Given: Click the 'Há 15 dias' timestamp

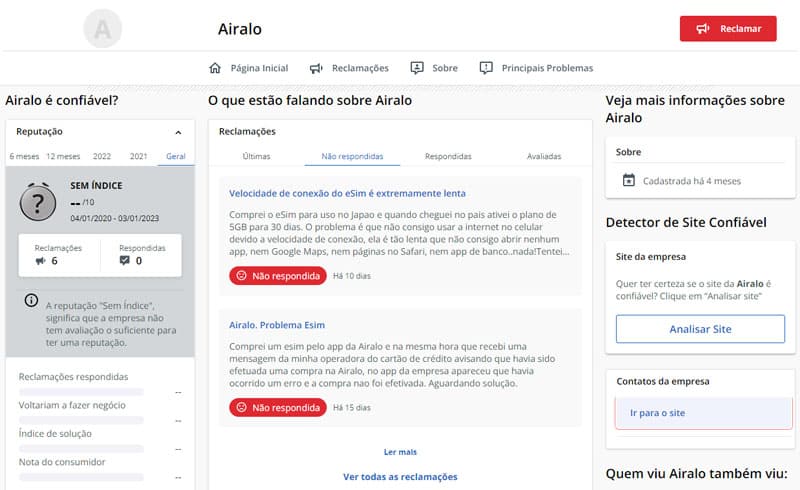Looking at the screenshot, I should coord(352,407).
